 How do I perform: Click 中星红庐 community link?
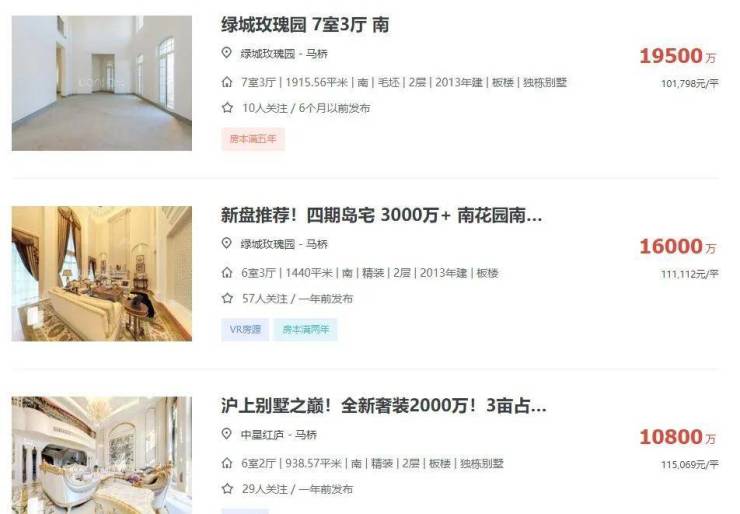[262, 434]
